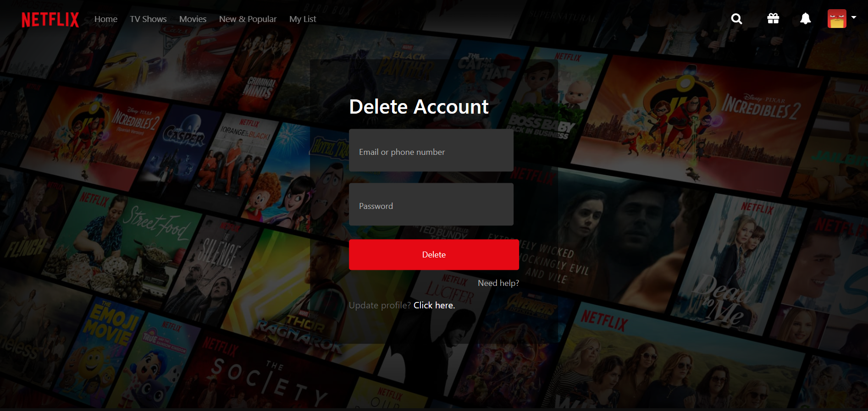Open My List section
This screenshot has height=411, width=868.
point(303,19)
